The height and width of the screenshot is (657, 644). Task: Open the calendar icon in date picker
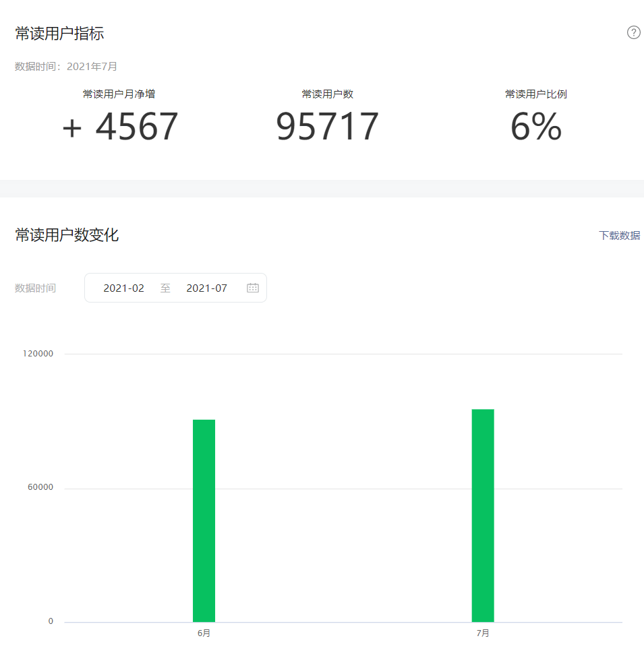tap(253, 288)
